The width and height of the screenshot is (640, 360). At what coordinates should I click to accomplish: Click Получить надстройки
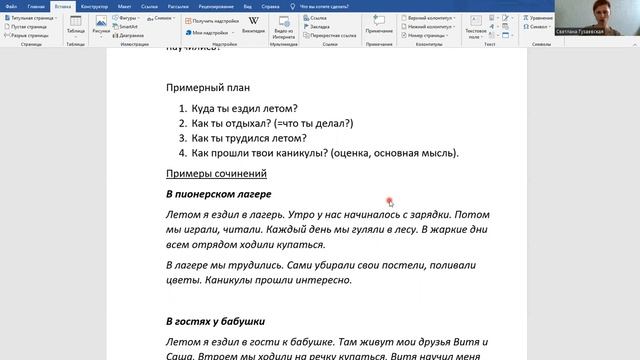pos(212,21)
